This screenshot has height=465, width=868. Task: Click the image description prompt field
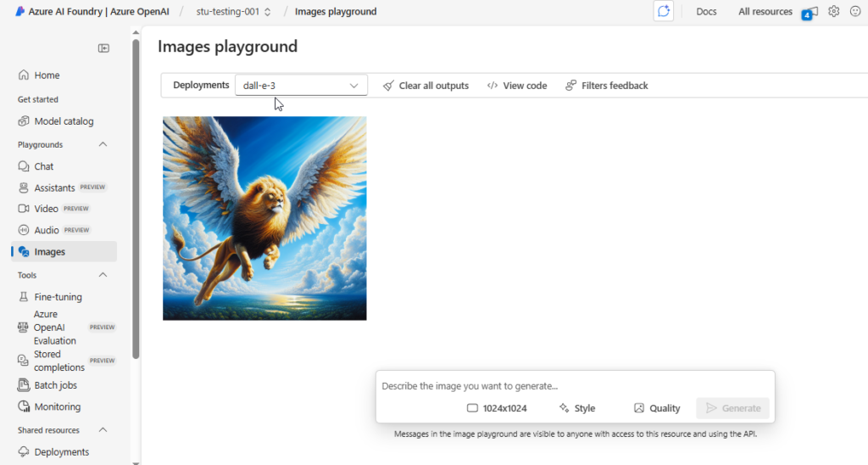click(x=576, y=386)
